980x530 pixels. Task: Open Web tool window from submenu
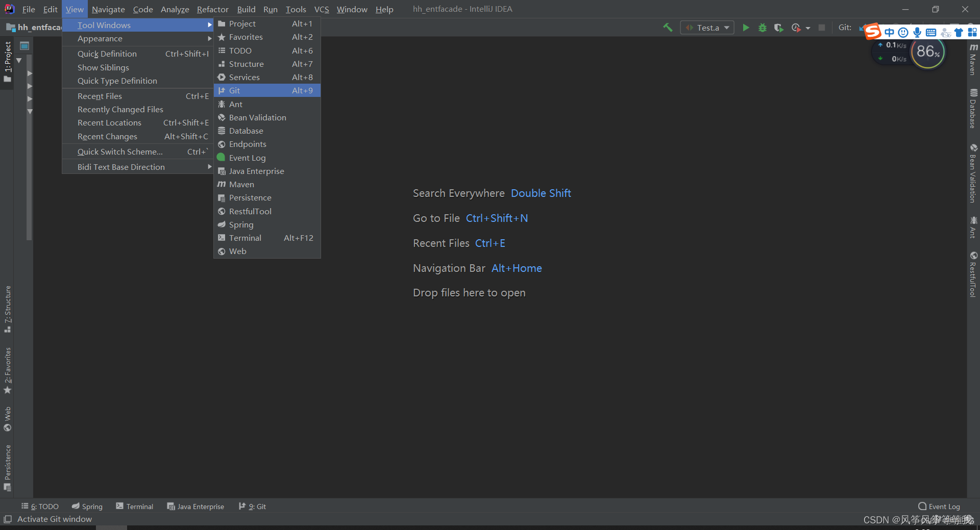tap(267, 251)
